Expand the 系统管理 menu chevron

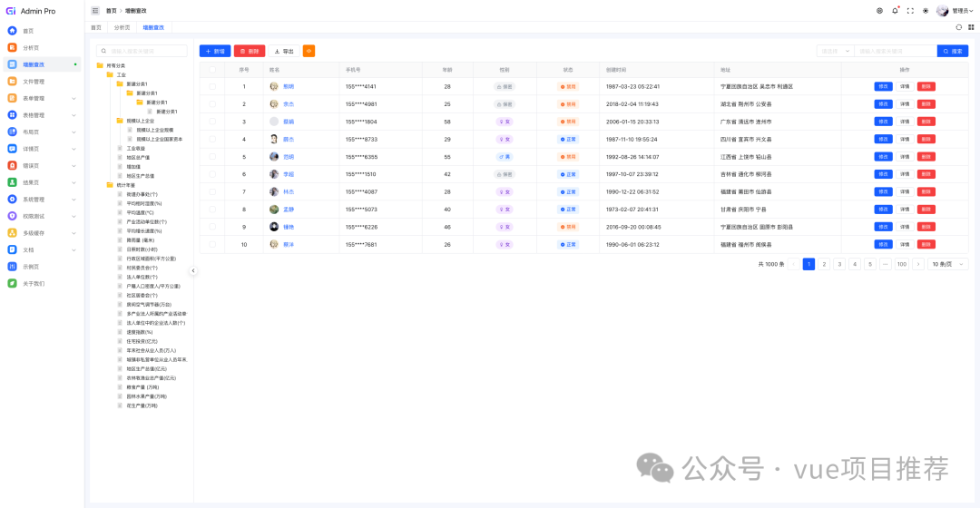tap(73, 200)
